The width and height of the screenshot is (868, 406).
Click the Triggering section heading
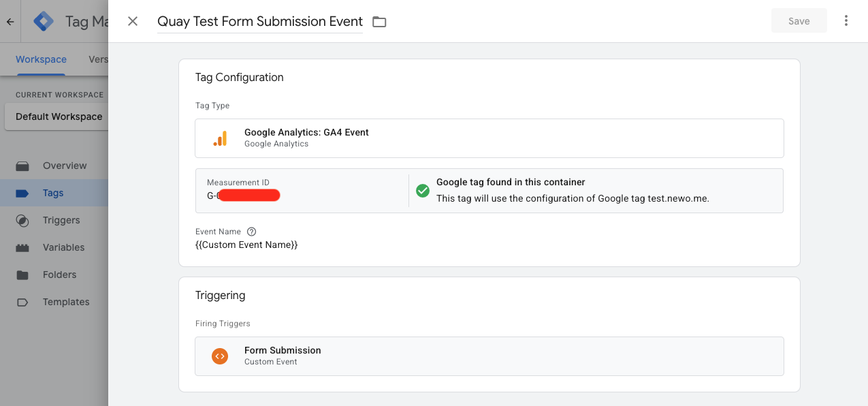point(220,296)
